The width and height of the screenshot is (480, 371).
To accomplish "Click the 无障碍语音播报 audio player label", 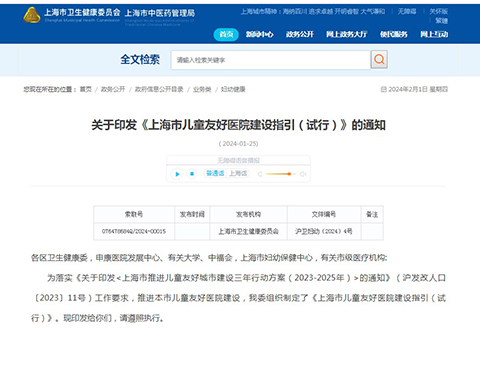I will [238, 160].
